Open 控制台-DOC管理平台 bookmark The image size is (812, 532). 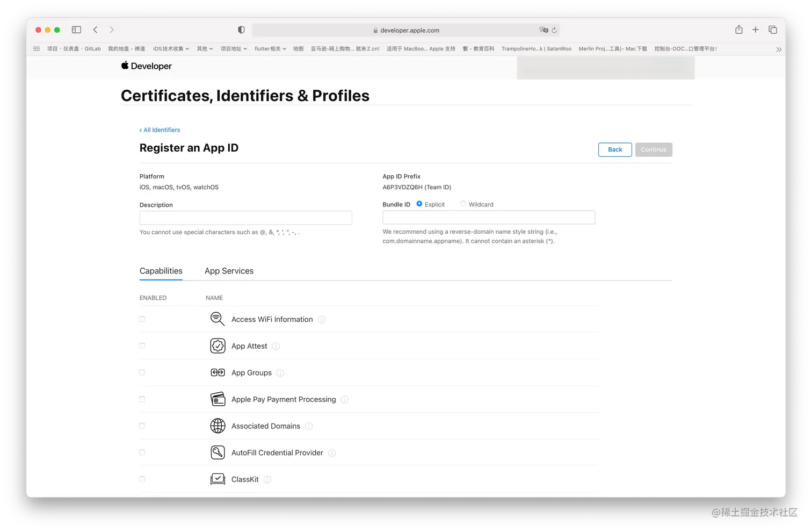(685, 49)
